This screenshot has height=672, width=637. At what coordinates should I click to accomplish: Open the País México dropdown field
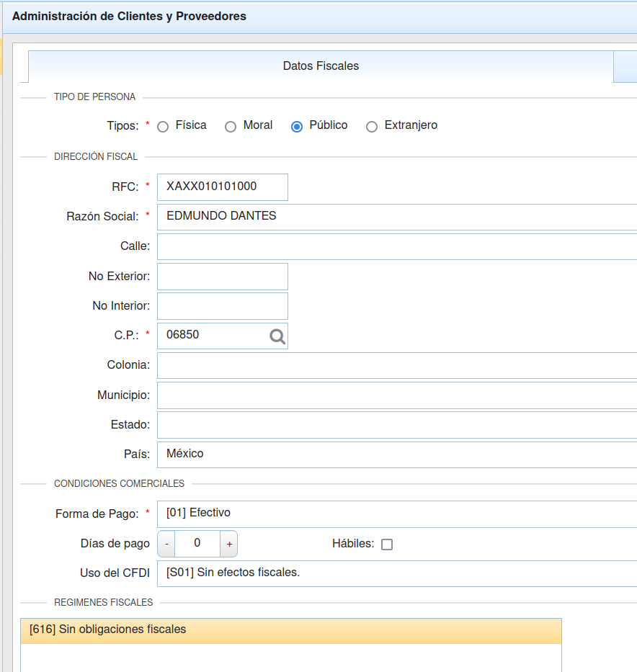(x=397, y=454)
